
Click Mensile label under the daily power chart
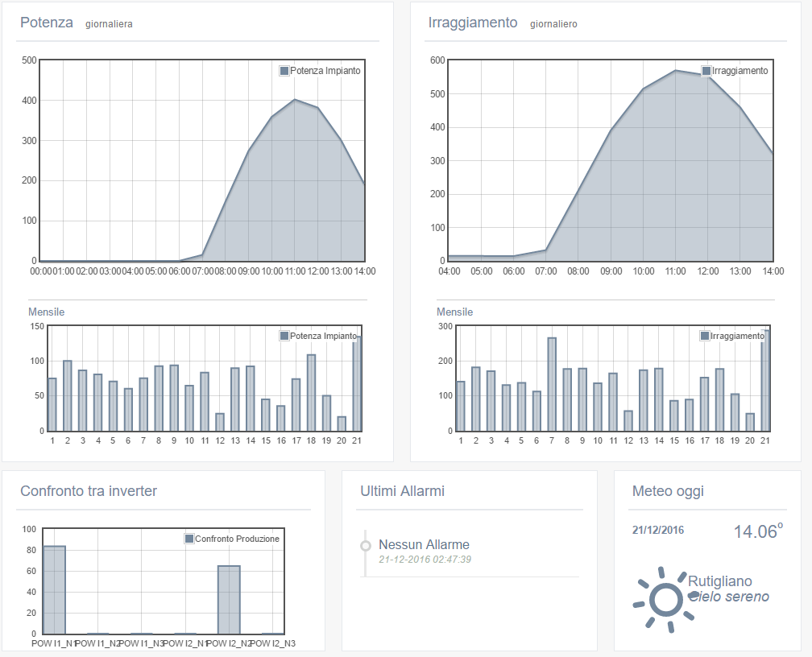(47, 312)
